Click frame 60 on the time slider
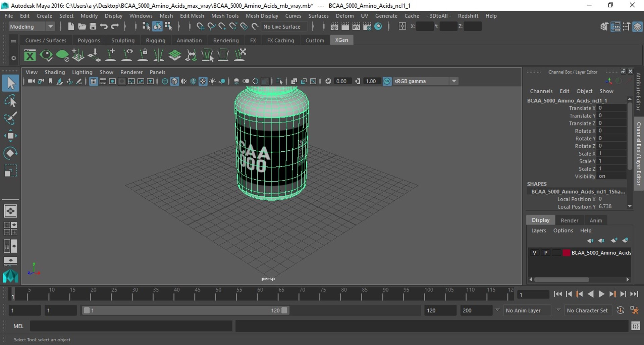 click(x=259, y=294)
